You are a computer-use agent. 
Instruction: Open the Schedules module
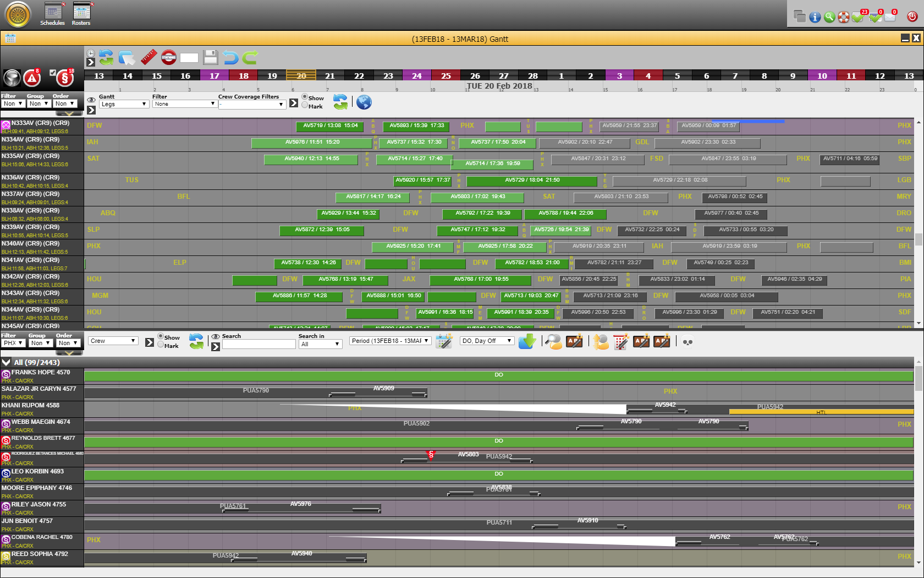(53, 14)
